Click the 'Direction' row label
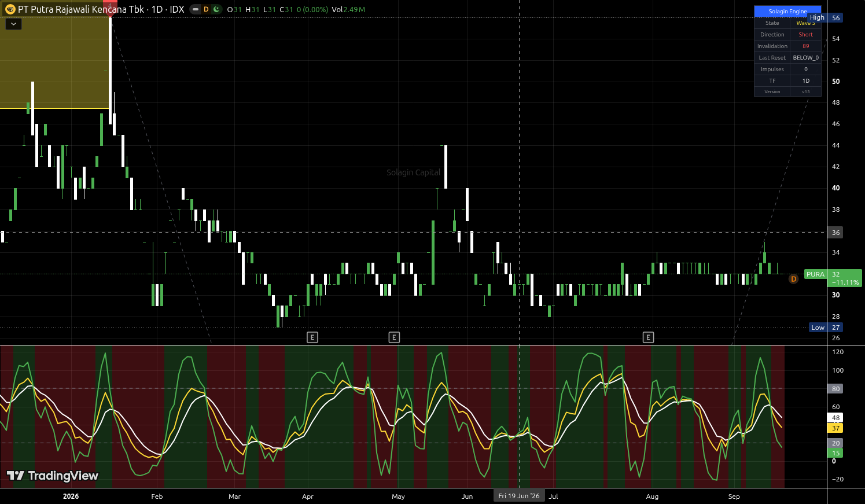 click(772, 35)
